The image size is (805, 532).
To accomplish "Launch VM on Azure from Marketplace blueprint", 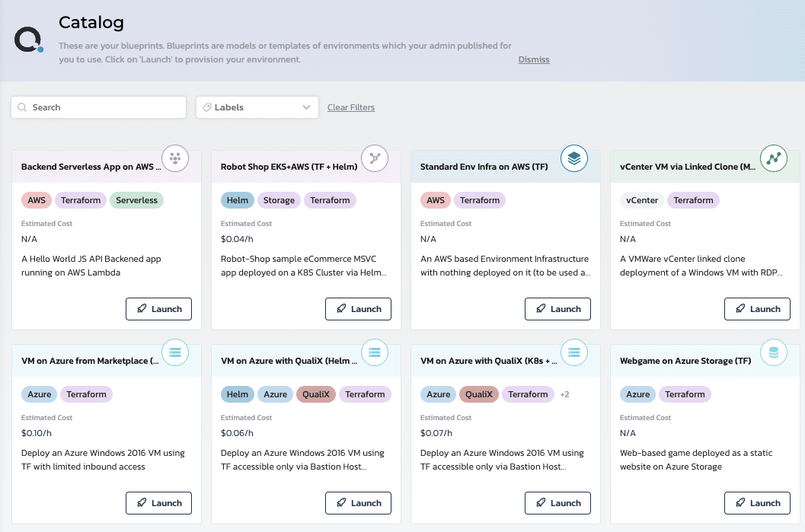I will pyautogui.click(x=158, y=503).
